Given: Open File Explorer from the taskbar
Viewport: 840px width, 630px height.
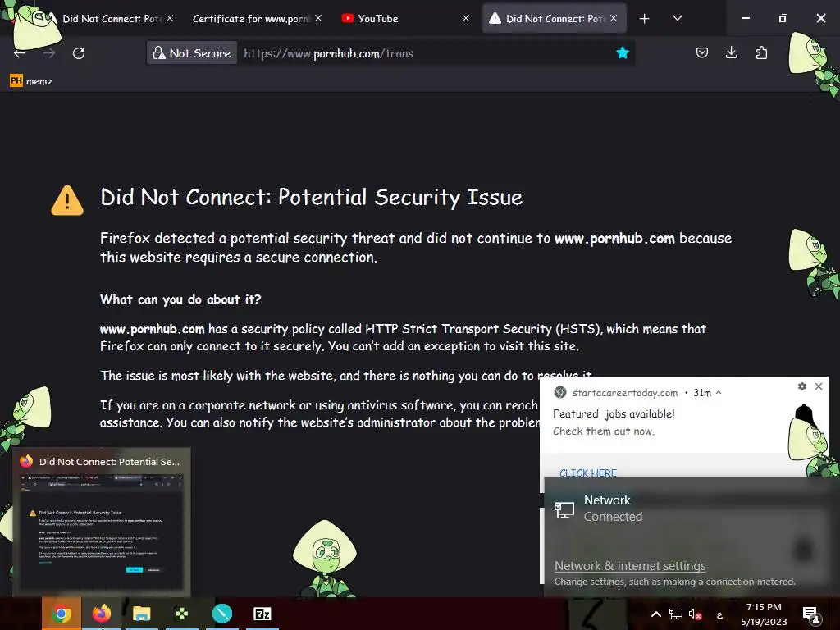Looking at the screenshot, I should [x=141, y=614].
